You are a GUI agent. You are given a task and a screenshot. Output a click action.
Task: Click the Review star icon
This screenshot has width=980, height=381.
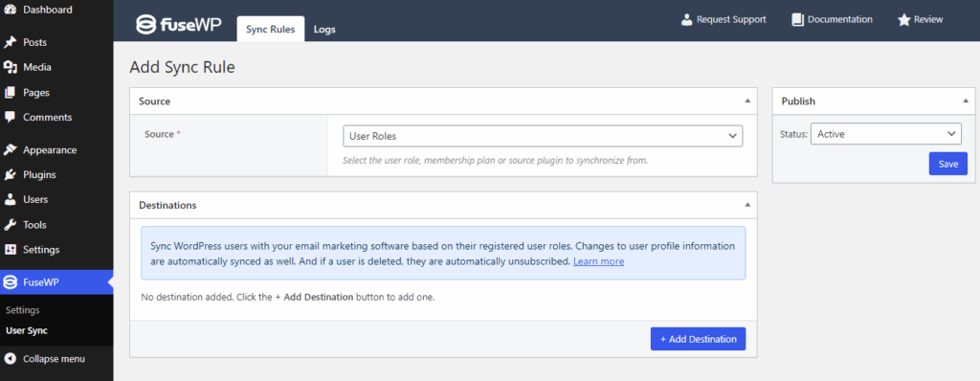point(903,20)
